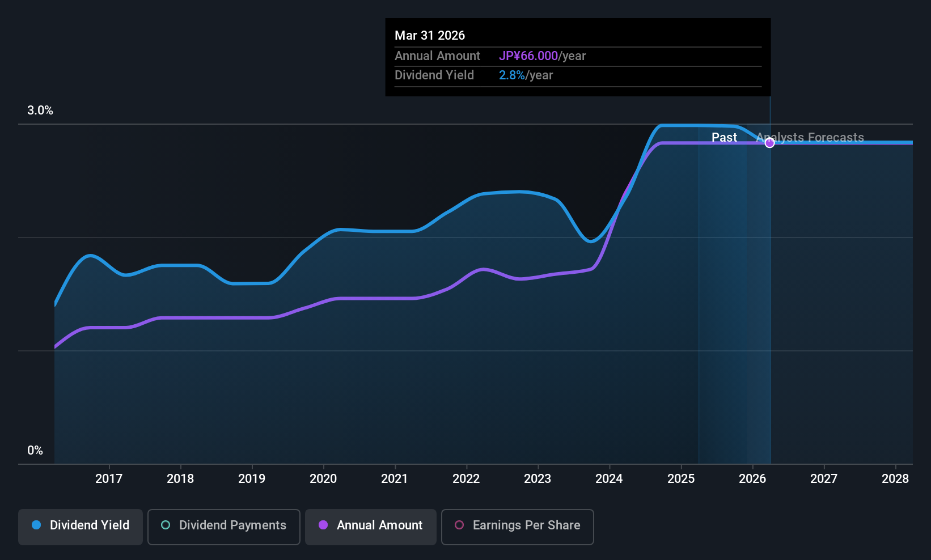Click the 3.0% y-axis label
The image size is (931, 560).
pos(40,111)
